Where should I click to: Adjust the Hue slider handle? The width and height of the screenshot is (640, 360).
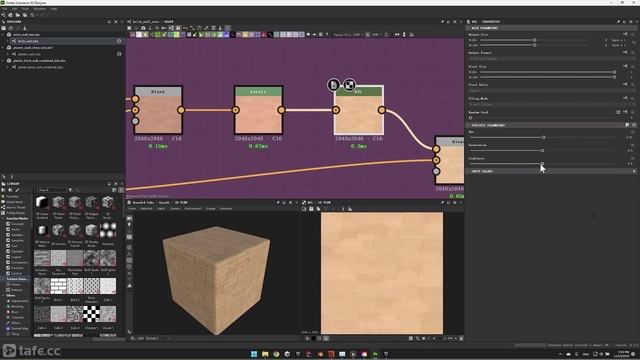543,138
